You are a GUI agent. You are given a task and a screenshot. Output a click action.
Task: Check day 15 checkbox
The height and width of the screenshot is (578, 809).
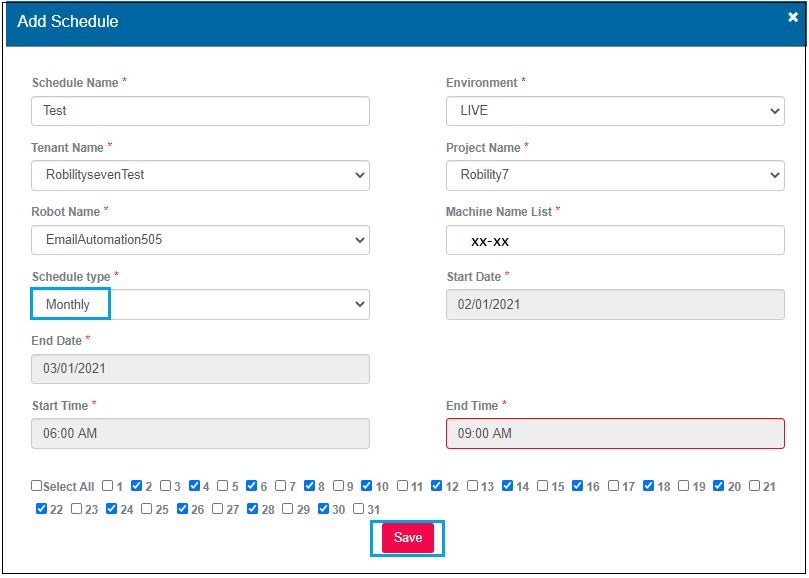543,486
